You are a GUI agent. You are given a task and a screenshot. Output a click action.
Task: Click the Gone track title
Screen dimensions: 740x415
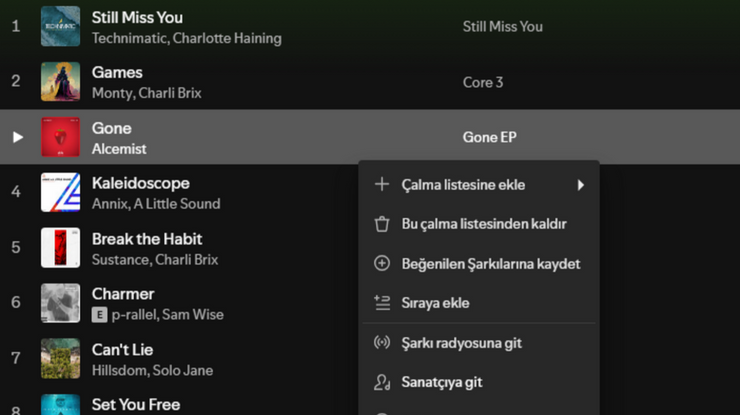click(x=111, y=128)
